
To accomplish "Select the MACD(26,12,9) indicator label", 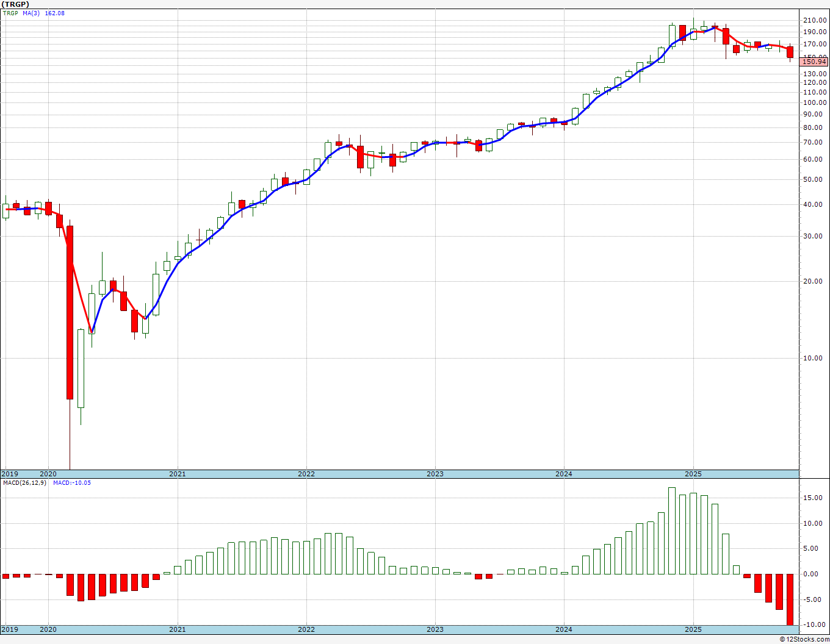I will point(24,482).
